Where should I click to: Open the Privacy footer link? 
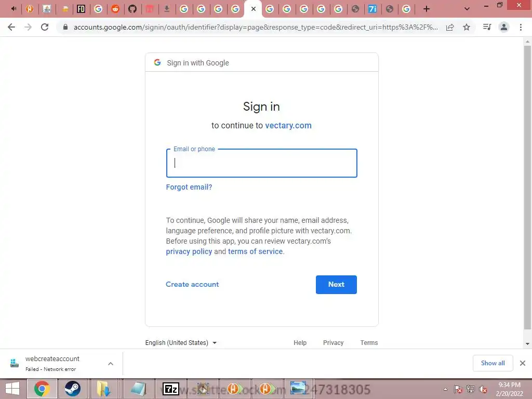pyautogui.click(x=333, y=343)
